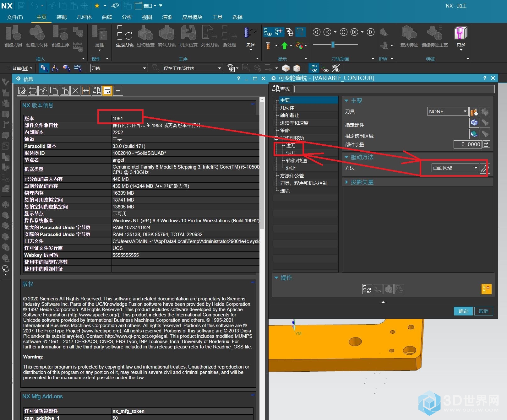The width and height of the screenshot is (507, 420).
Task: Select 方法和公差 in the dialog tree
Action: (292, 175)
